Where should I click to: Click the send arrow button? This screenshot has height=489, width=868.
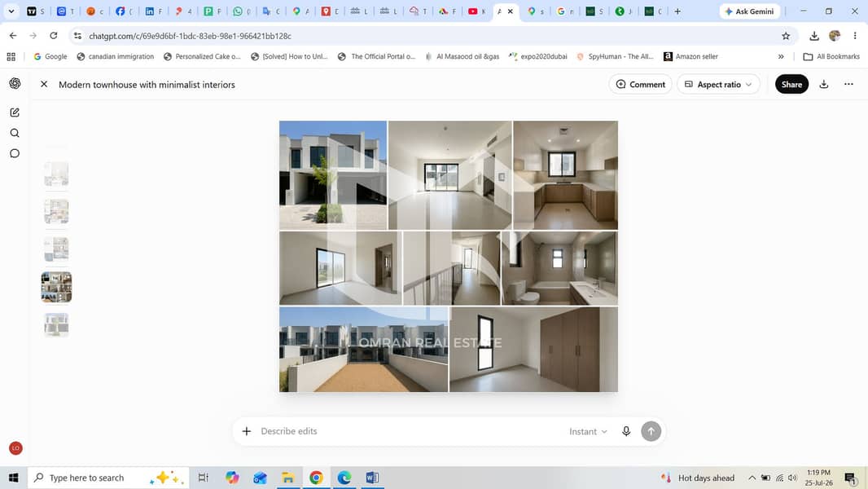(x=651, y=431)
